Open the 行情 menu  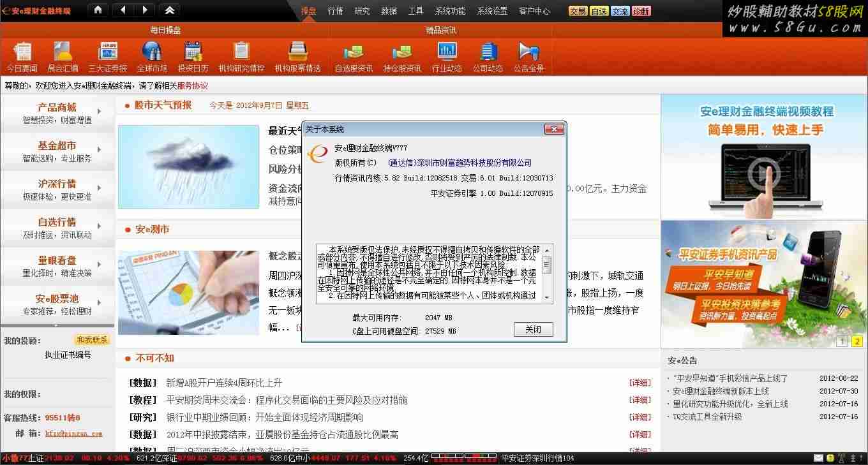click(336, 11)
